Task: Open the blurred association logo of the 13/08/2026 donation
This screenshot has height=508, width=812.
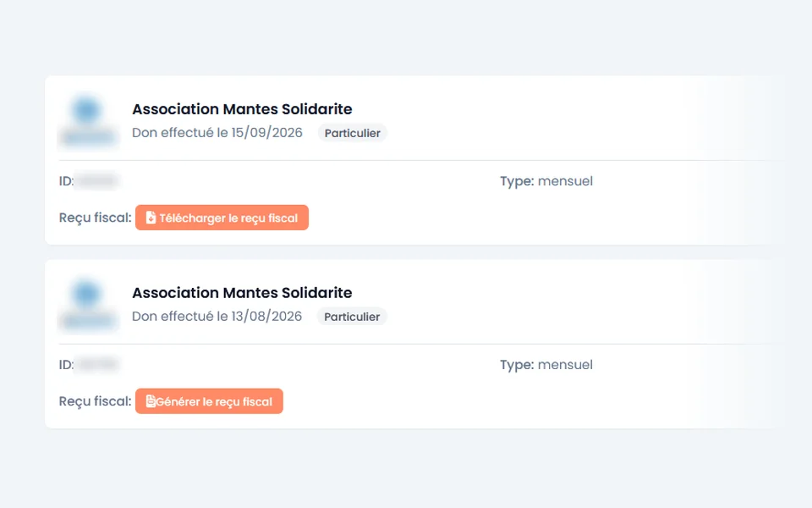Action: [87, 304]
